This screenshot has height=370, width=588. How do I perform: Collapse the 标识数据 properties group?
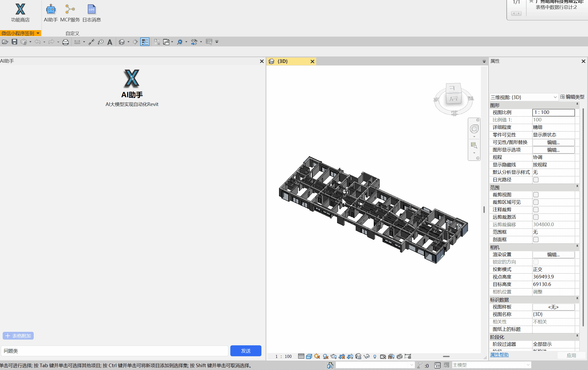coord(577,298)
